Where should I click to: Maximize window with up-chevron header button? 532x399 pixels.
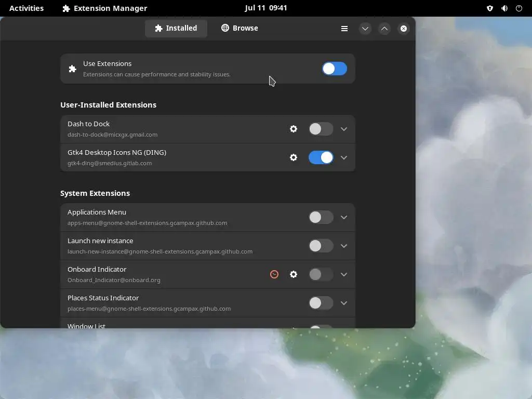point(384,29)
